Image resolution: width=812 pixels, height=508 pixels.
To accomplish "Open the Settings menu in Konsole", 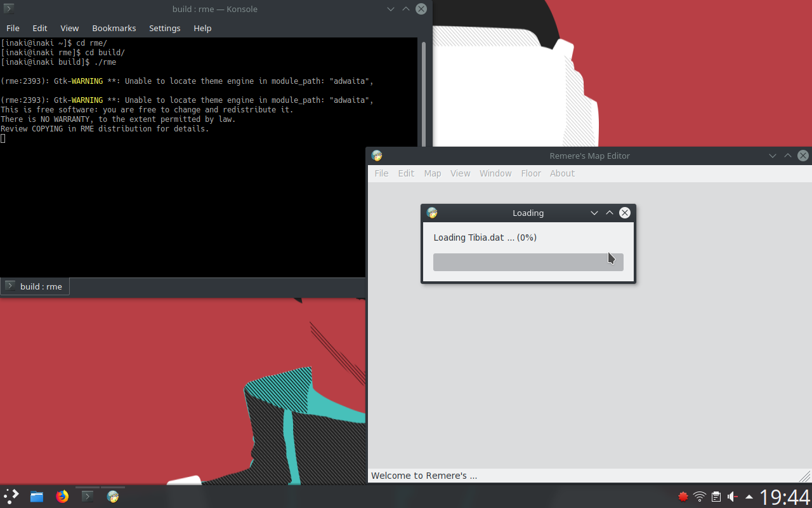I will 165,28.
